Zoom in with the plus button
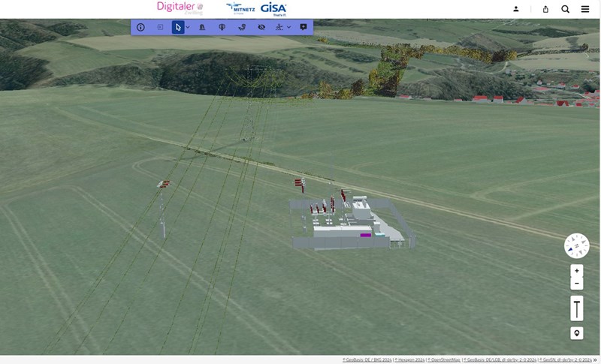This screenshot has height=364, width=601. [x=577, y=271]
